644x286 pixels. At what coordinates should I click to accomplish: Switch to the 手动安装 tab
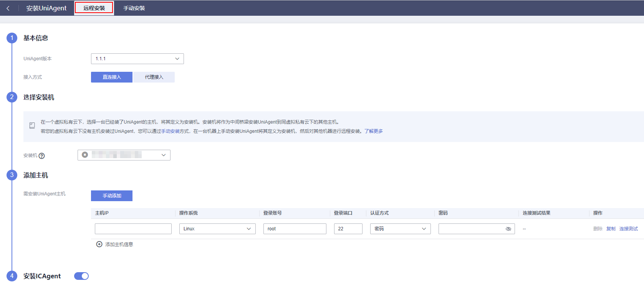[134, 8]
